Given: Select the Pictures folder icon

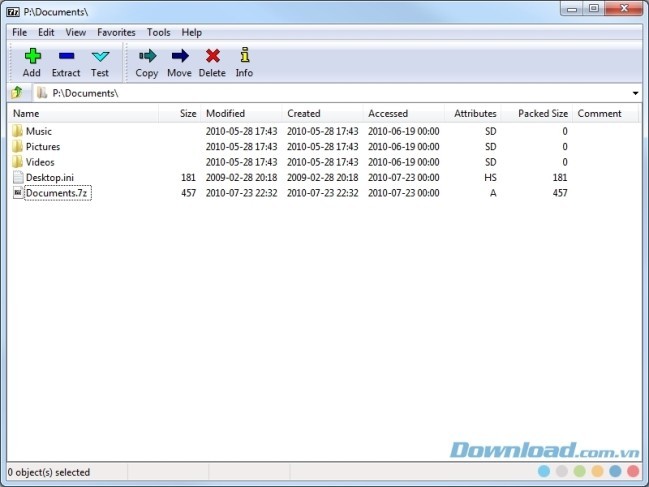Looking at the screenshot, I should coord(17,146).
